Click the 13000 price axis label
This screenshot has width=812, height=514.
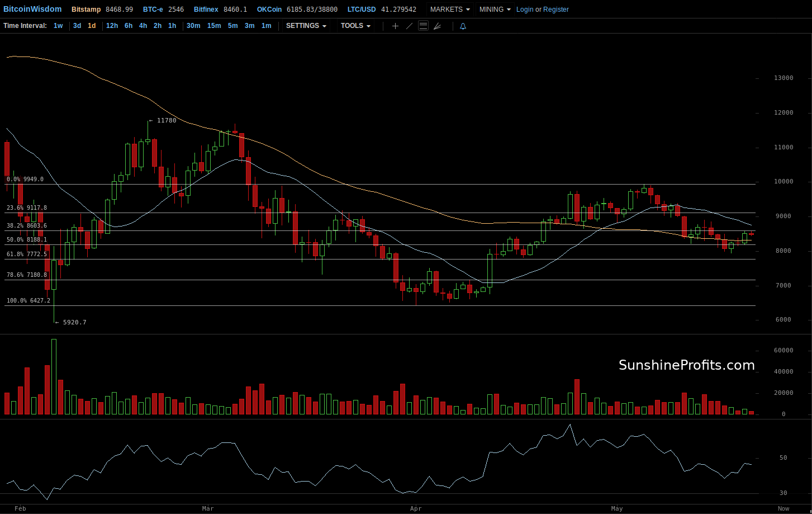783,78
